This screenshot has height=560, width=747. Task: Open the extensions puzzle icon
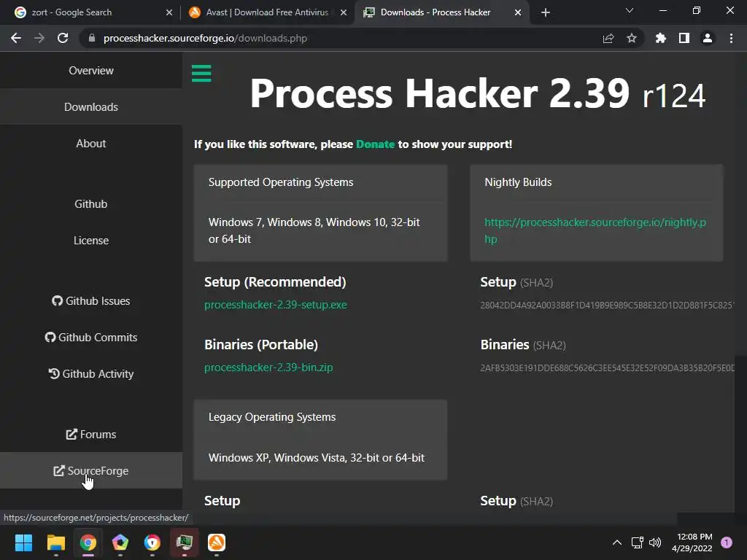coord(661,38)
